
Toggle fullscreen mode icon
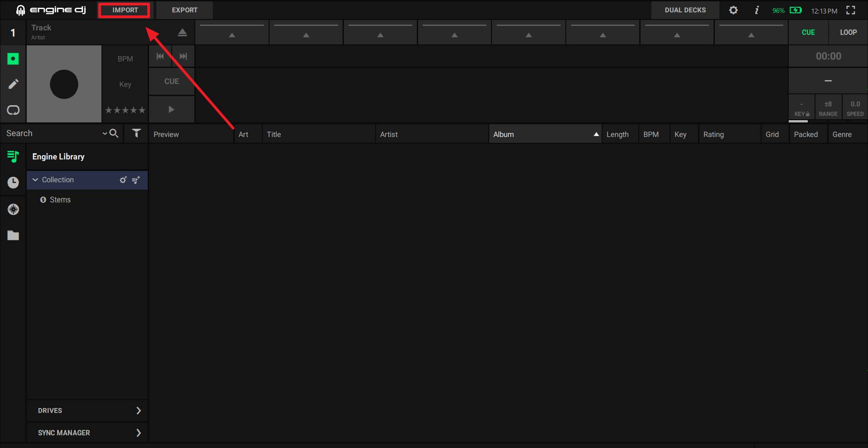tap(851, 10)
